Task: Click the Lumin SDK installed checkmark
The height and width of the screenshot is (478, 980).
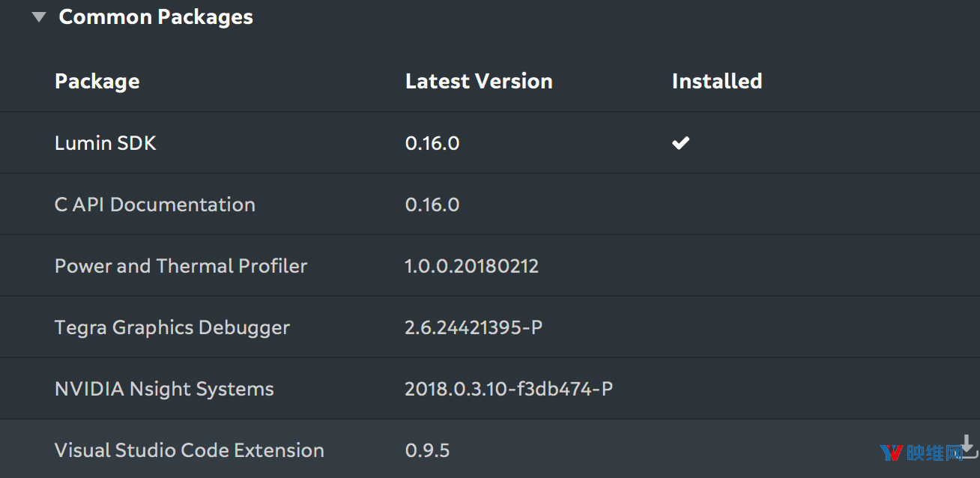Action: pyautogui.click(x=680, y=143)
